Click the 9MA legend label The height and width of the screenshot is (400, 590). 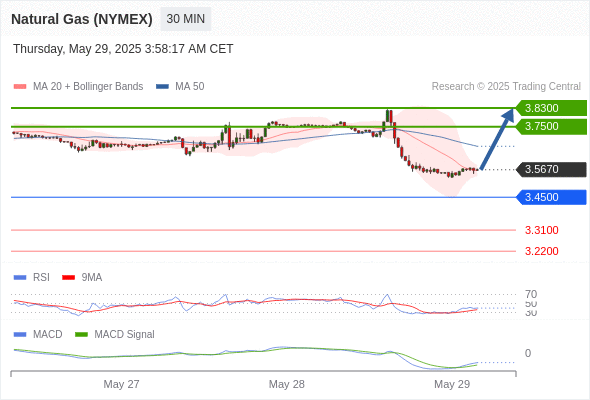tap(92, 277)
